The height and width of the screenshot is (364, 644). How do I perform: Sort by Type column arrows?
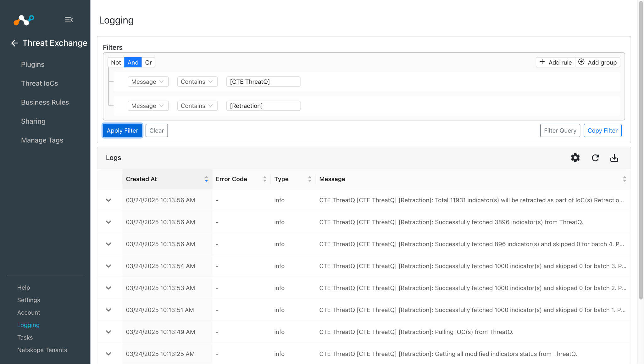pos(310,179)
